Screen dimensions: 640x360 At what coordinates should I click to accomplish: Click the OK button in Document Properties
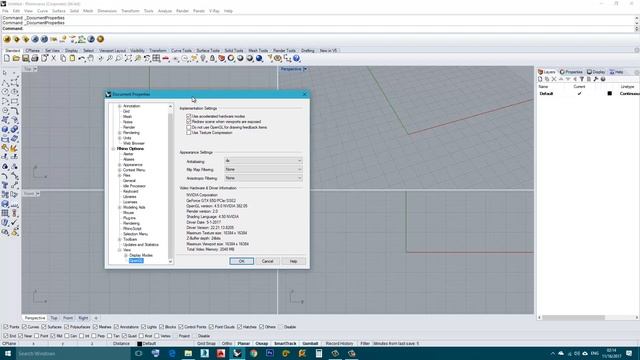point(242,261)
